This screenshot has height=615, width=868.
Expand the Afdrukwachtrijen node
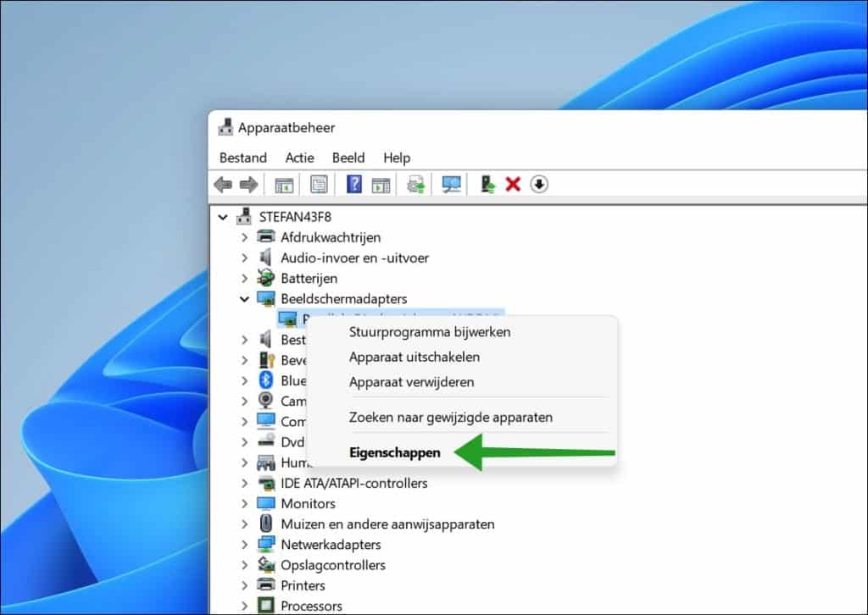pyautogui.click(x=244, y=237)
